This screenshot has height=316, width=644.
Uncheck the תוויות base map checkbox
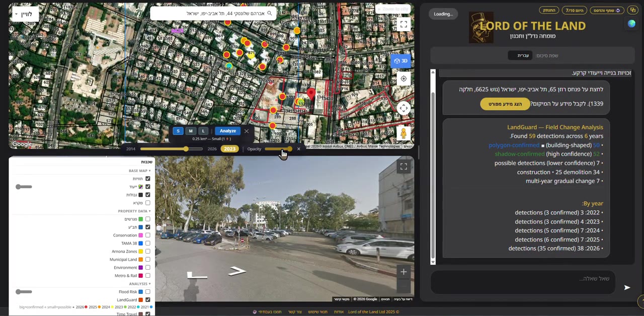point(147,179)
